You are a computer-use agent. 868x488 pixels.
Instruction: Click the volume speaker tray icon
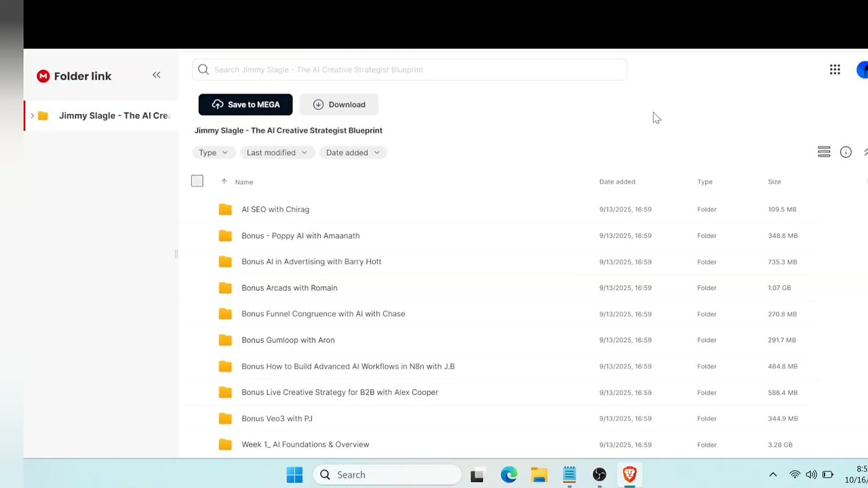tap(811, 474)
